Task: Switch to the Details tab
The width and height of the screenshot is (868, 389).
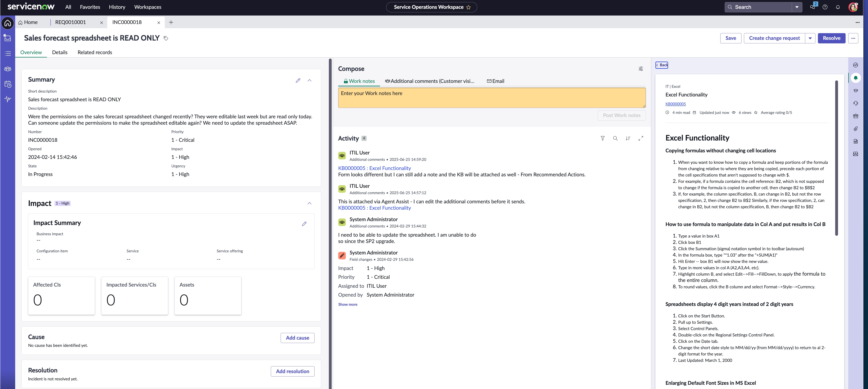Action: (60, 52)
